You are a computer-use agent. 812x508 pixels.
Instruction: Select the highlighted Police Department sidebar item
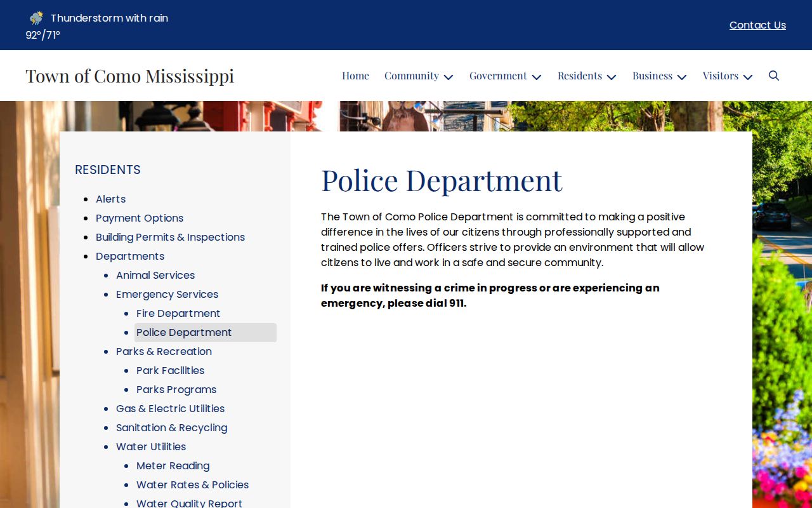[206, 333]
